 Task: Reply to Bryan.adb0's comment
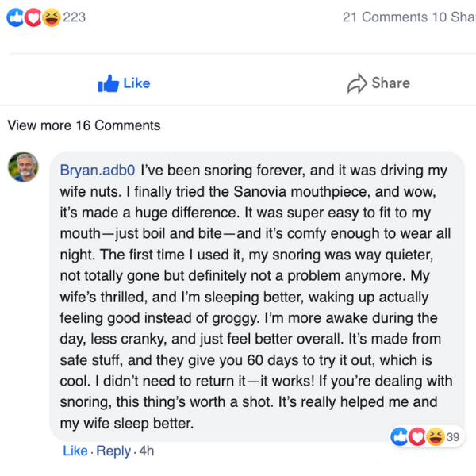click(113, 451)
